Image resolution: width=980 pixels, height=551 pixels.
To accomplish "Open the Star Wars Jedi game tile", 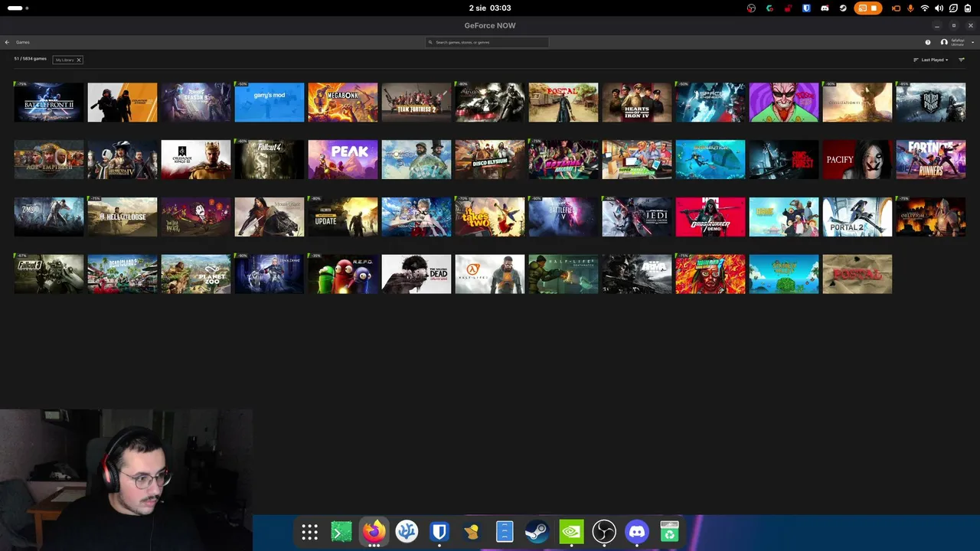I will pos(637,217).
